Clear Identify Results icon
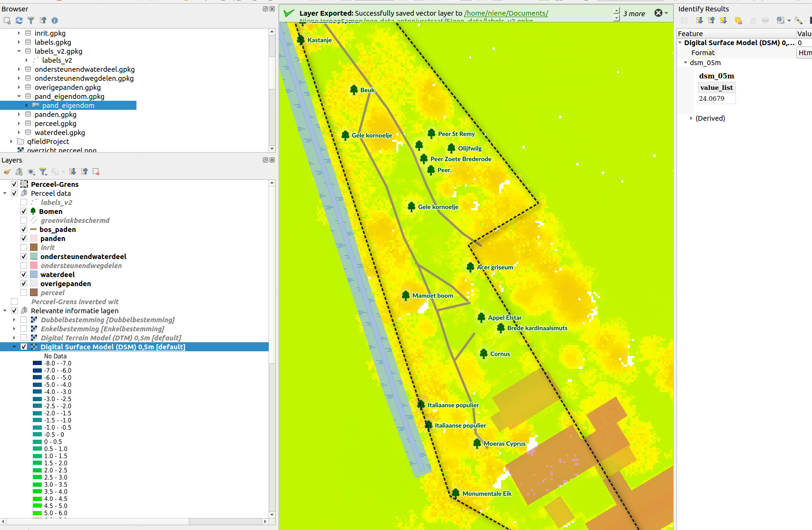Screen dimensions: 812x530 point(738,20)
